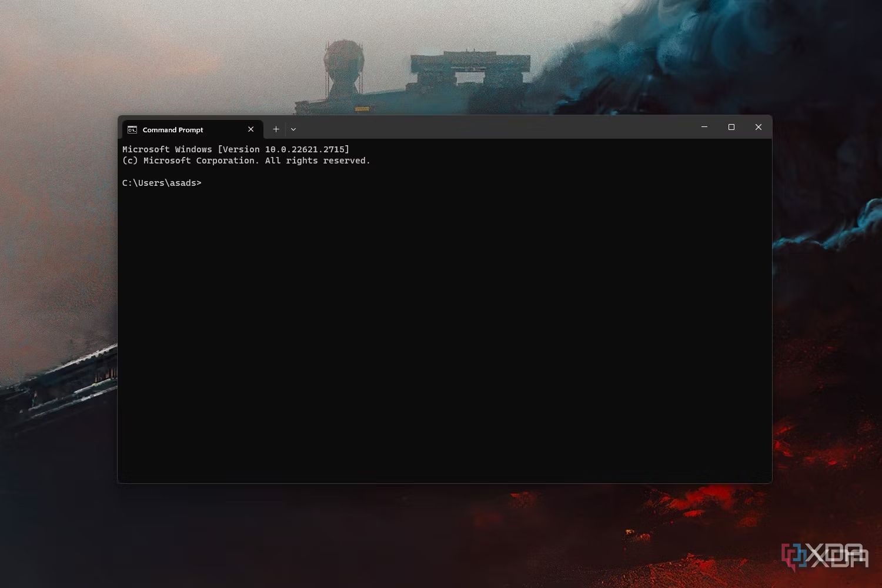Click the window close X icon

point(759,127)
